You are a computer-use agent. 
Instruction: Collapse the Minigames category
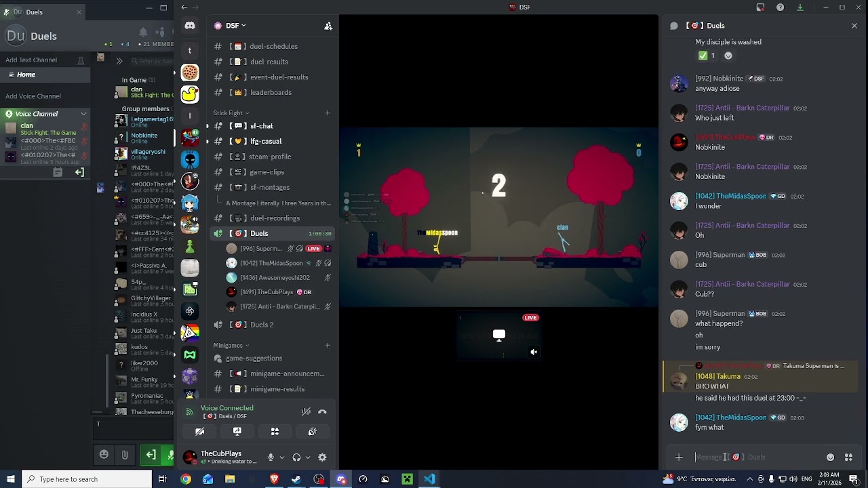(231, 346)
